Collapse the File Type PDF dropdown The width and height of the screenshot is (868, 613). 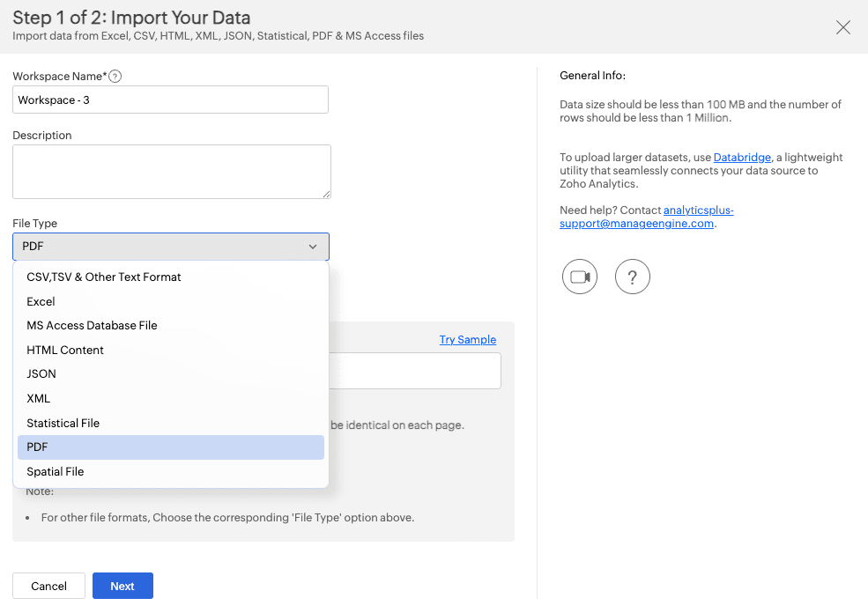(x=170, y=247)
